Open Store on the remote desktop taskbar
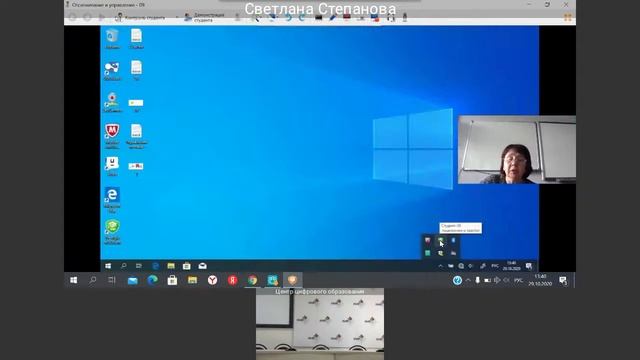The height and width of the screenshot is (360, 640). pyautogui.click(x=187, y=266)
